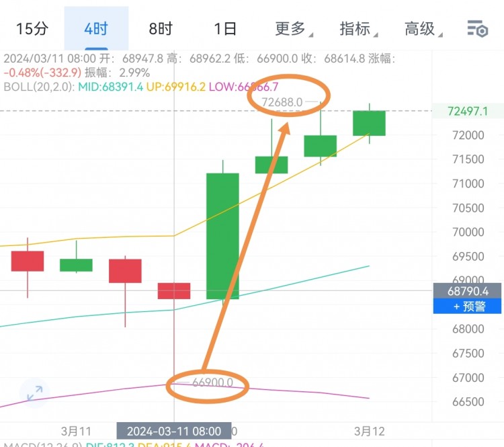
Task: Click the 振幅: 2.99% amplitude text
Action: point(118,73)
